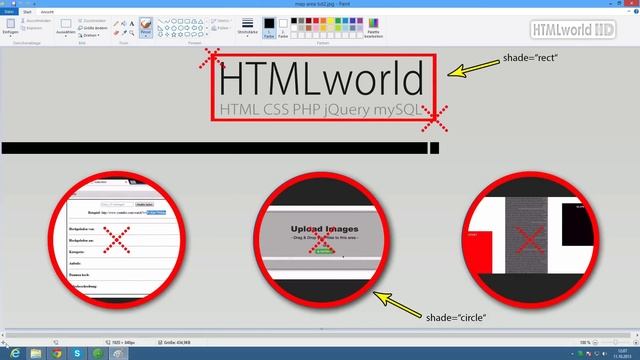The height and width of the screenshot is (360, 640).
Task: Click the Paint taskbar button
Action: tap(118, 353)
